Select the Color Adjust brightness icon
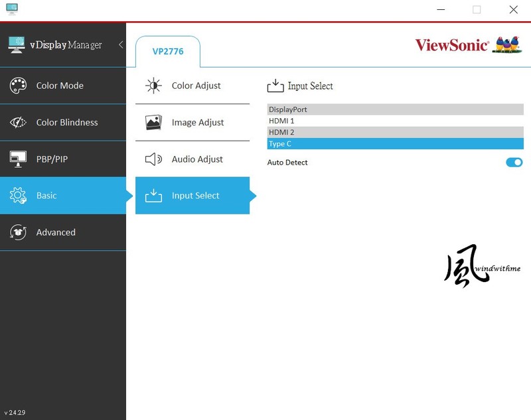The image size is (531, 420). pyautogui.click(x=153, y=86)
